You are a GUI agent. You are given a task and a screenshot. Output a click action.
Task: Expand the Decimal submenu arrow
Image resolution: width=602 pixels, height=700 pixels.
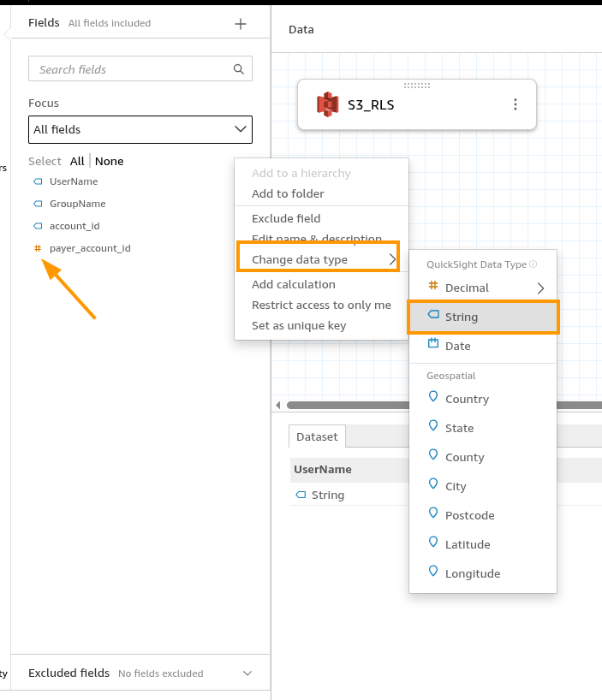click(x=541, y=288)
